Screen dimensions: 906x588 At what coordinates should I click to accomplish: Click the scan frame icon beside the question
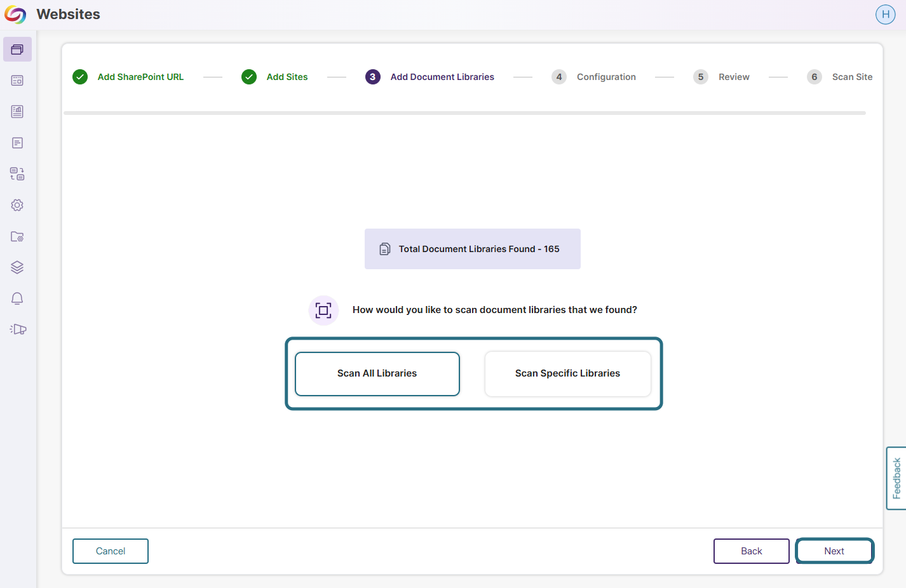point(323,311)
